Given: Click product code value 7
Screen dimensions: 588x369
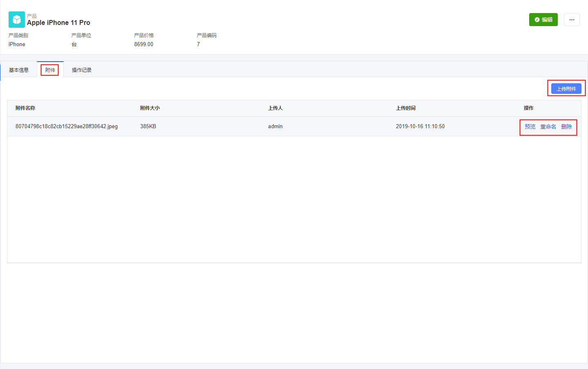Looking at the screenshot, I should pyautogui.click(x=199, y=44).
